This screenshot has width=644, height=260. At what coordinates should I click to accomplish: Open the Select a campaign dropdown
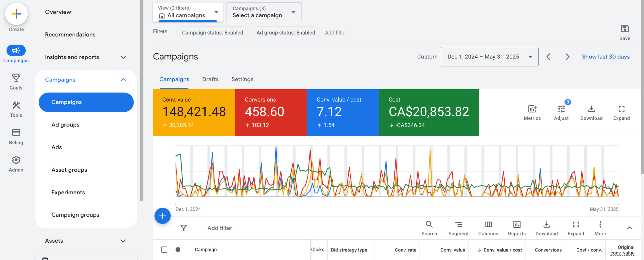coord(264,12)
